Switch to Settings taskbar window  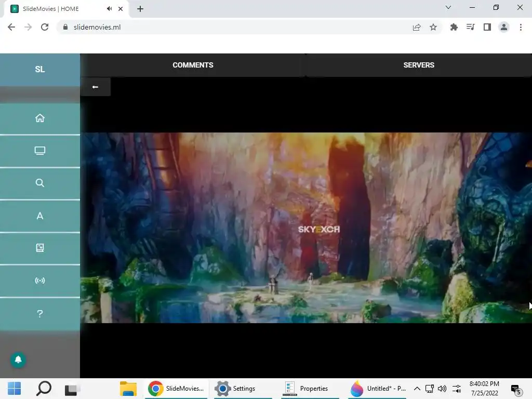click(x=243, y=389)
